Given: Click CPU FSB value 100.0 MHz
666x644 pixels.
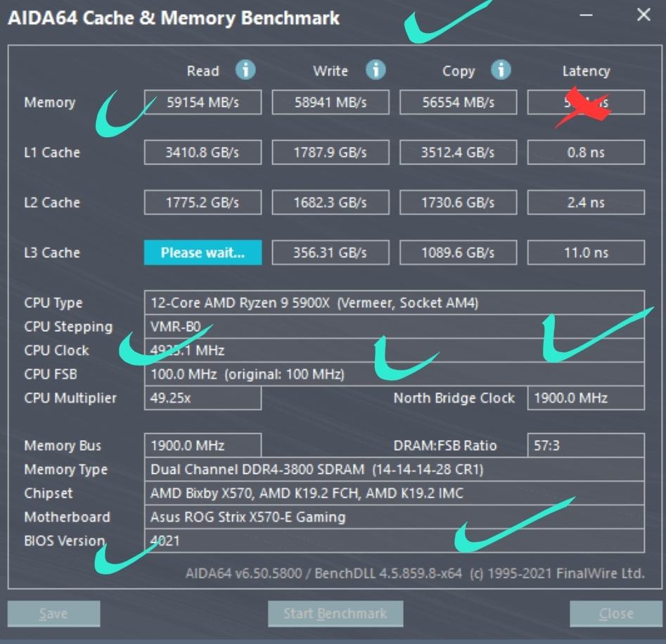Looking at the screenshot, I should tap(395, 374).
